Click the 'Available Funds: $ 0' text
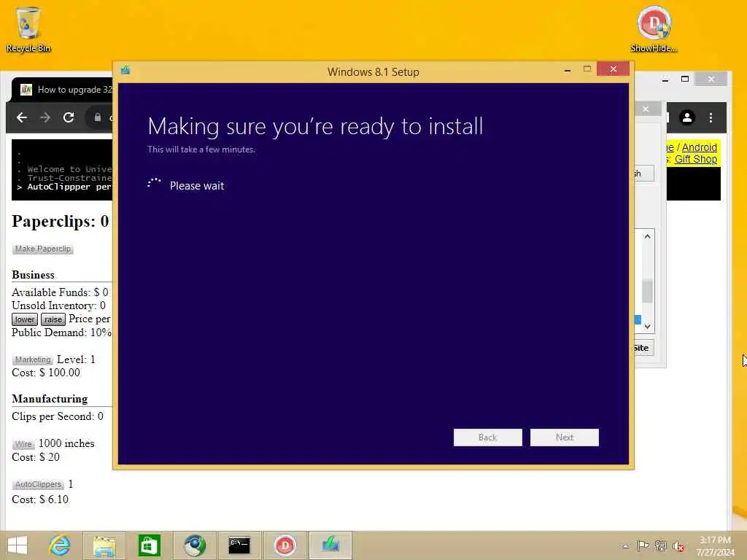The width and height of the screenshot is (747, 560). (60, 292)
